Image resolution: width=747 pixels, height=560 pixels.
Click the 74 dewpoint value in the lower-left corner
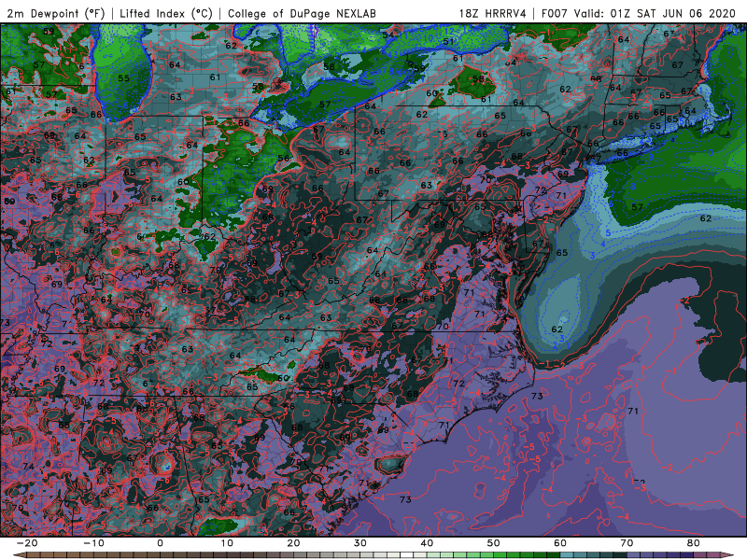pos(28,466)
